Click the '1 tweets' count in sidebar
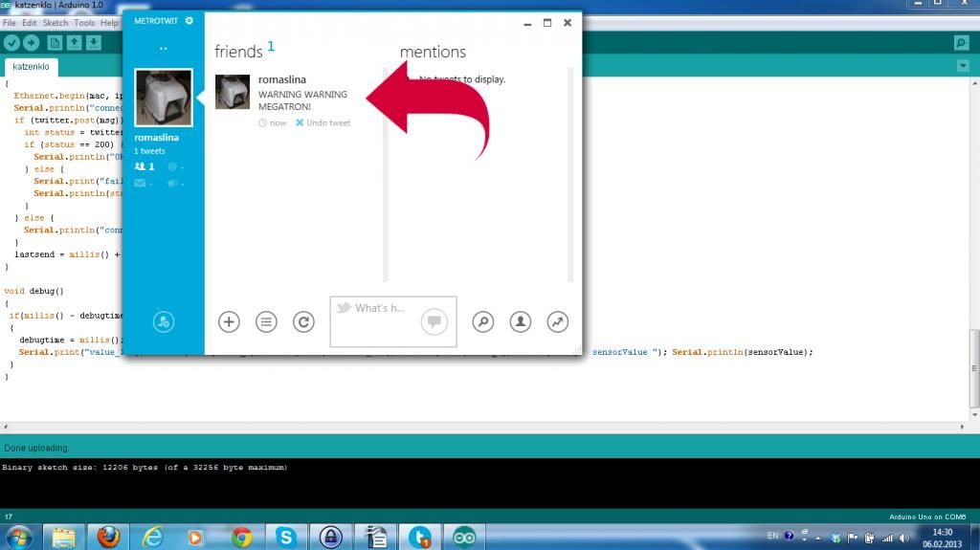 [x=149, y=151]
